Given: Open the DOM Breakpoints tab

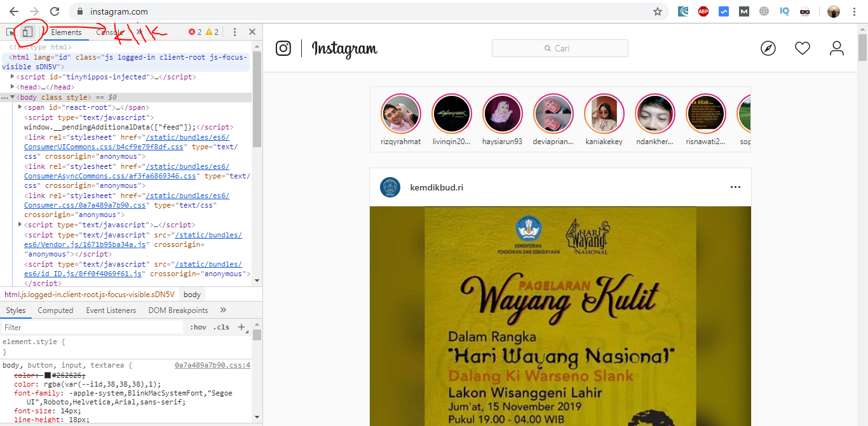Looking at the screenshot, I should pyautogui.click(x=178, y=310).
